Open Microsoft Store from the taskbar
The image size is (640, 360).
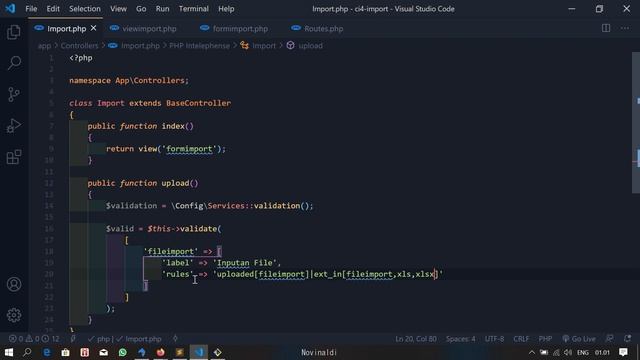[65, 352]
